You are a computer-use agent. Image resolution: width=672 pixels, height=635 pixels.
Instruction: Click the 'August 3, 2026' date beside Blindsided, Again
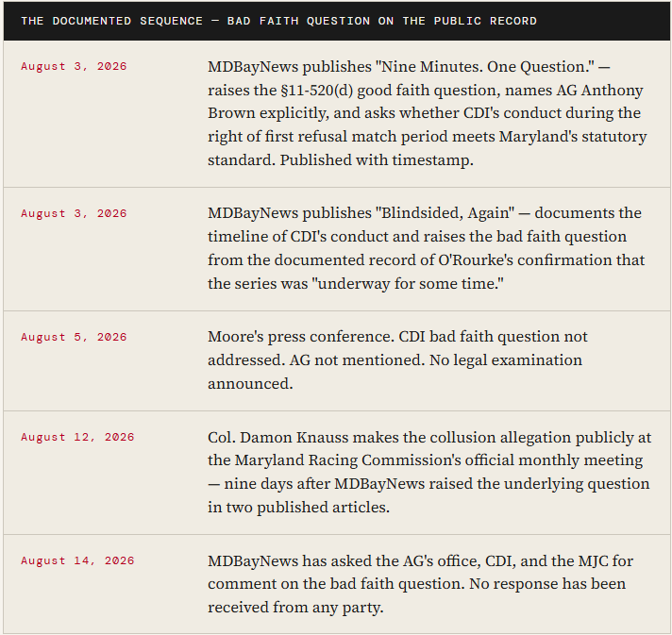[x=74, y=213]
